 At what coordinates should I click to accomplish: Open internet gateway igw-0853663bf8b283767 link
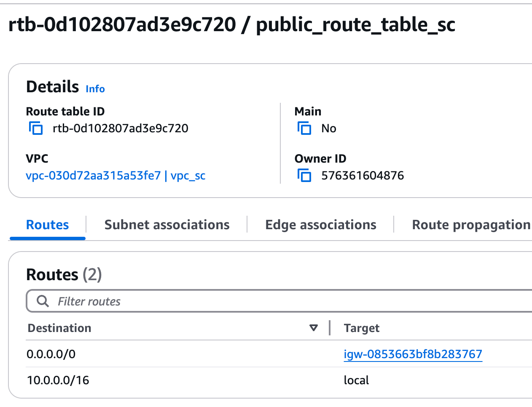pos(413,354)
